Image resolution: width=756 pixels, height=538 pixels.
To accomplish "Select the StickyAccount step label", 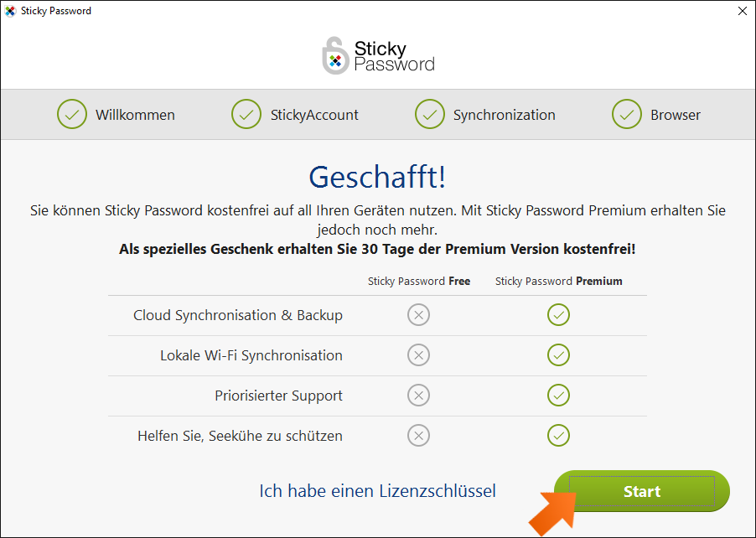I will pyautogui.click(x=314, y=115).
